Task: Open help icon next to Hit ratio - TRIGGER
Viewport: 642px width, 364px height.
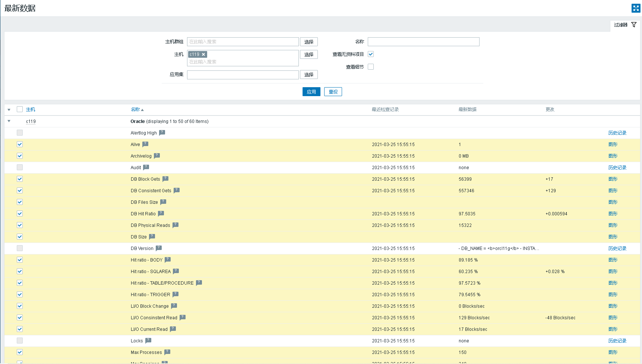Action: click(175, 294)
